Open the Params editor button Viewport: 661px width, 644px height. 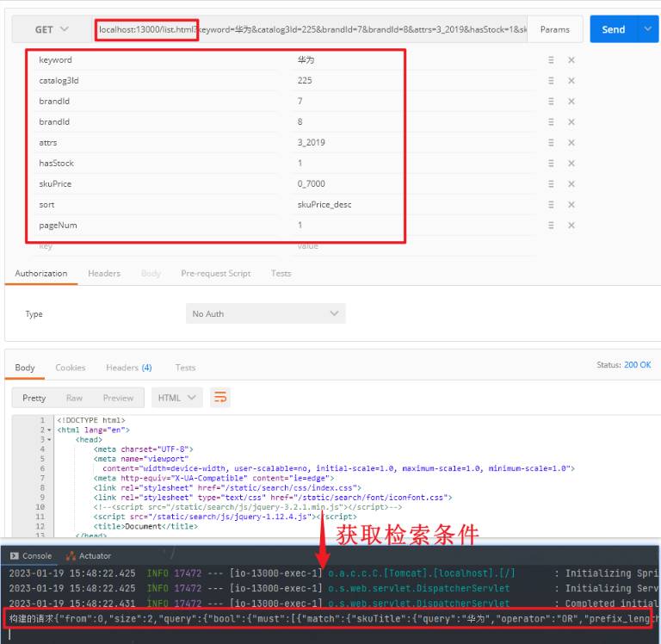(x=555, y=29)
